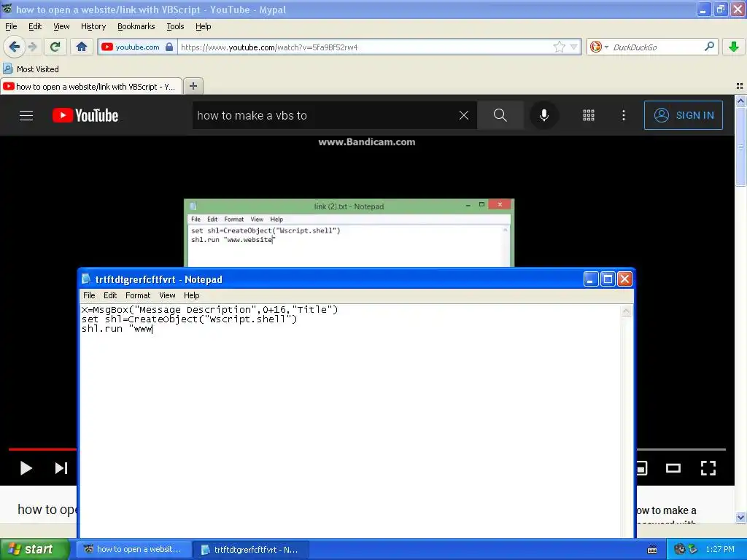
Task: Open the YouTube hamburger guide menu
Action: (x=26, y=115)
